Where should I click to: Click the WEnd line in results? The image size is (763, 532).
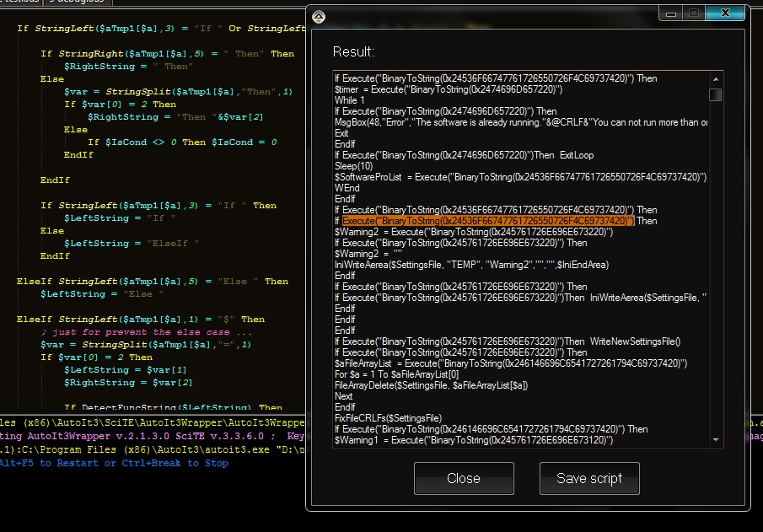347,188
